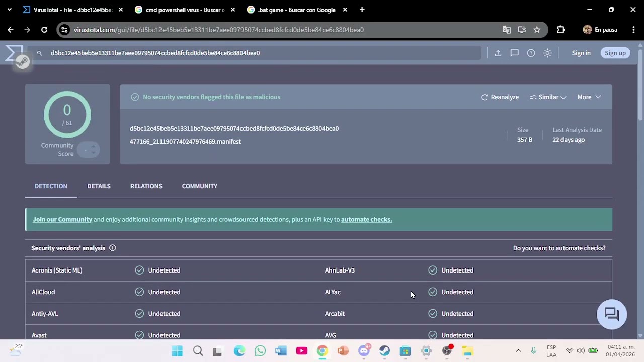Open the taskbar search icon

198,351
